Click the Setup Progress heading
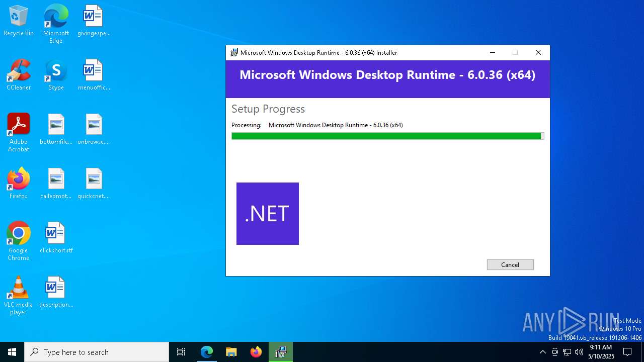The height and width of the screenshot is (362, 644). point(268,109)
